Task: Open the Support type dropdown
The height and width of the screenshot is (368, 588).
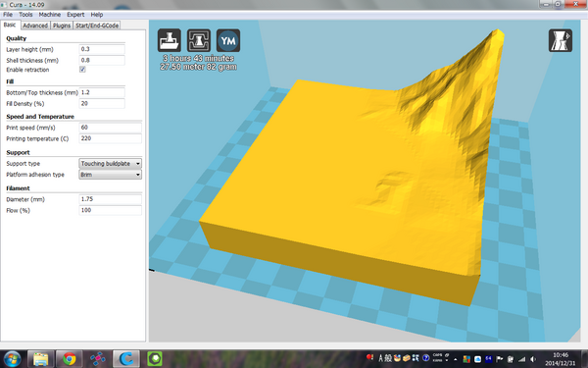Action: [110, 163]
